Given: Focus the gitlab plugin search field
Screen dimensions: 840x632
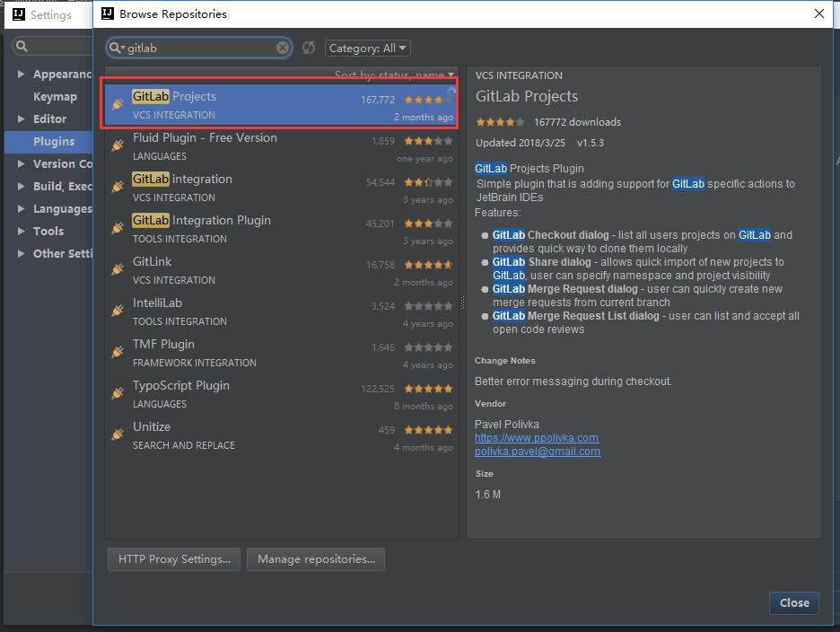Looking at the screenshot, I should point(198,48).
